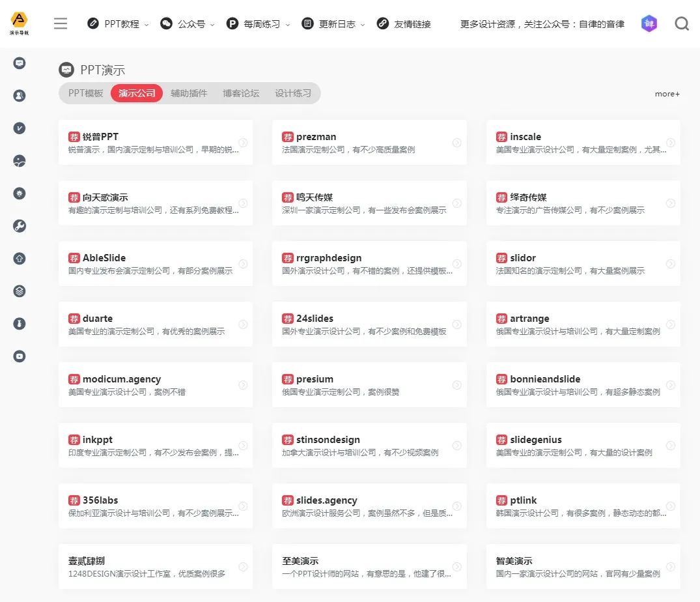Open the search magnifier icon
This screenshot has width=700, height=602.
(682, 23)
